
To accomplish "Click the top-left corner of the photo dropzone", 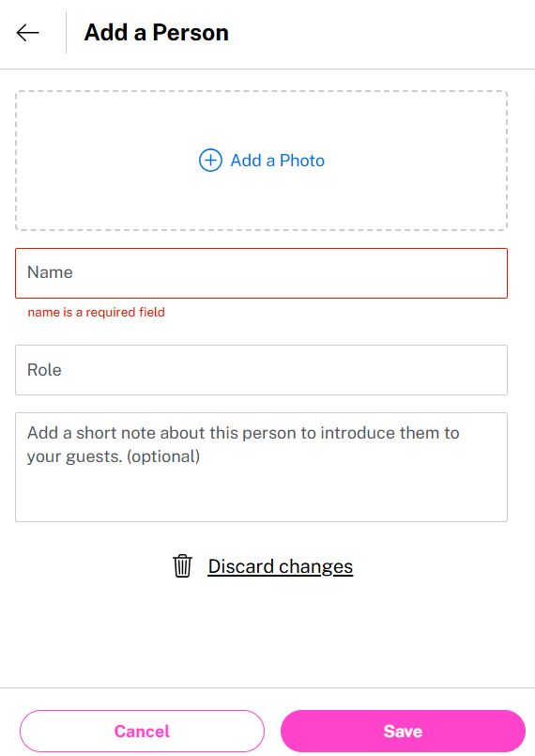I will [21, 96].
